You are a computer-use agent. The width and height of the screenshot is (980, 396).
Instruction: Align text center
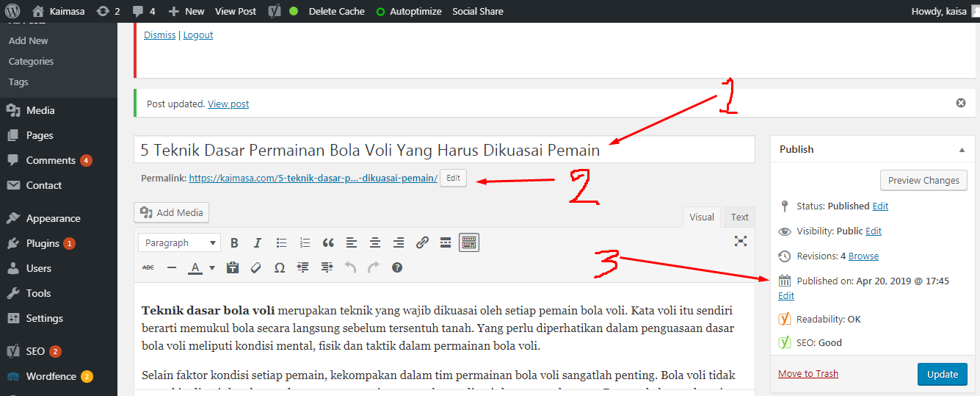[x=375, y=242]
